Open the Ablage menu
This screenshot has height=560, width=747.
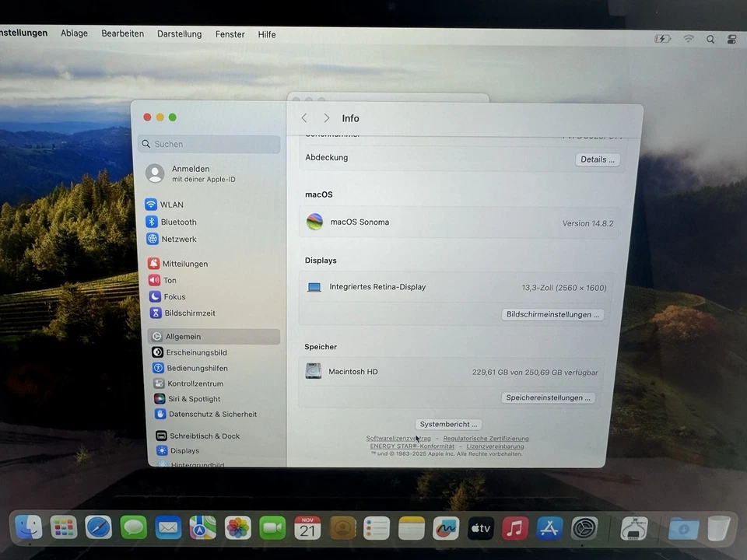point(75,33)
